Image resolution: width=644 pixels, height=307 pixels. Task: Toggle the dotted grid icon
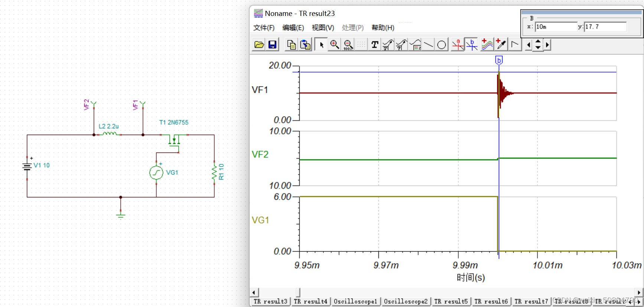pyautogui.click(x=361, y=45)
